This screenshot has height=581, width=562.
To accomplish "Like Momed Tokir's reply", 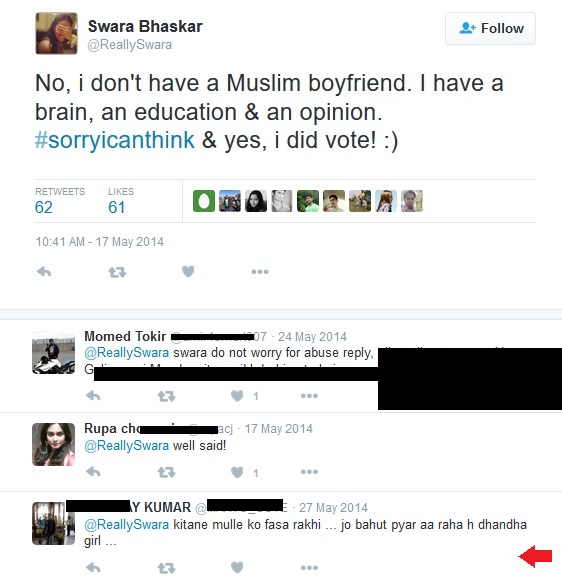I will point(237,396).
